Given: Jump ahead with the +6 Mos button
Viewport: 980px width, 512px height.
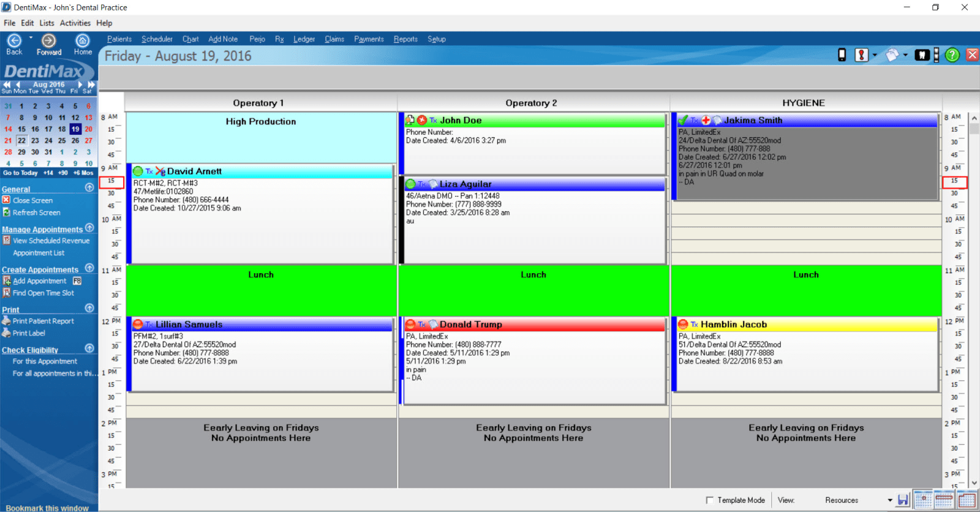Looking at the screenshot, I should 83,173.
